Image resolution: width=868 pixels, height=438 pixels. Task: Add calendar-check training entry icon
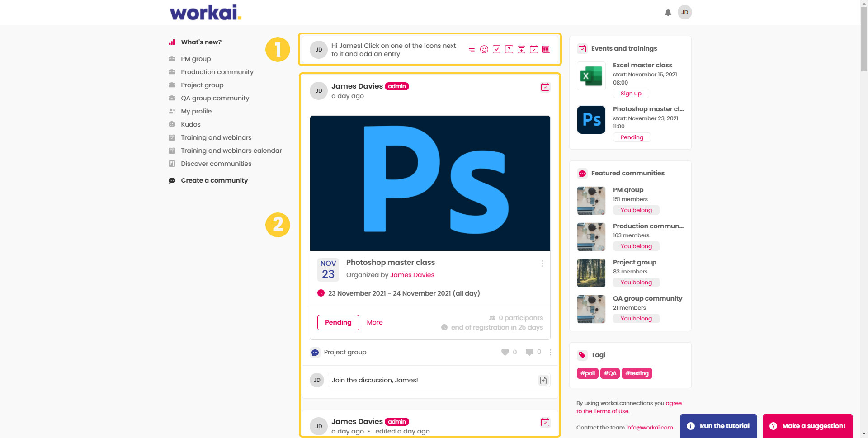tap(534, 49)
